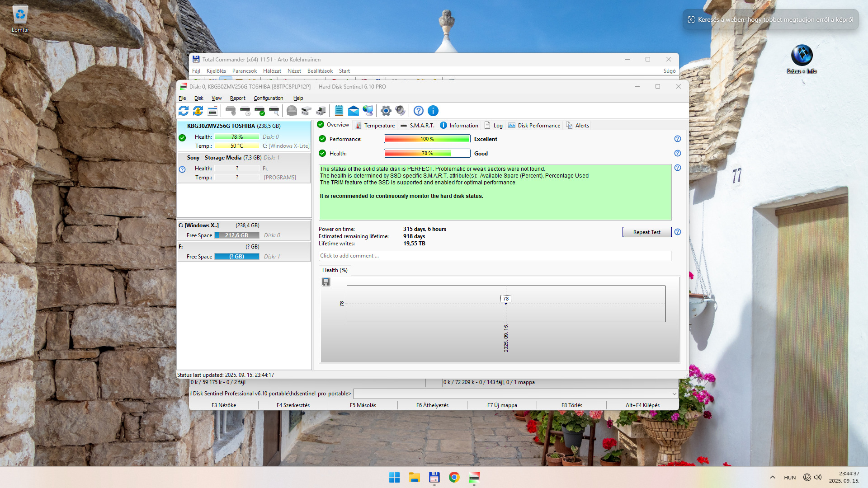Click the Health 78 % progress bar
The height and width of the screenshot is (488, 868).
pyautogui.click(x=427, y=154)
